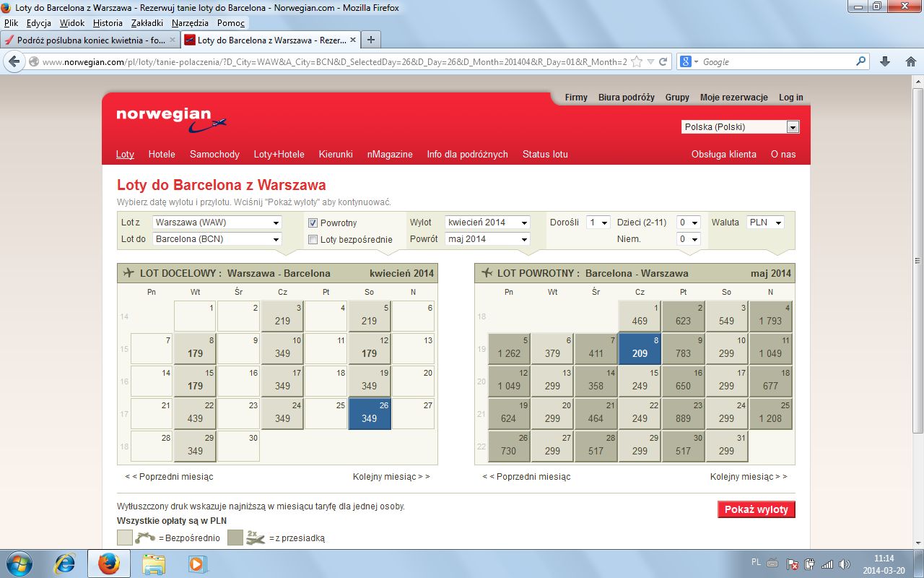Expand the Powrót month dropdown

click(488, 239)
